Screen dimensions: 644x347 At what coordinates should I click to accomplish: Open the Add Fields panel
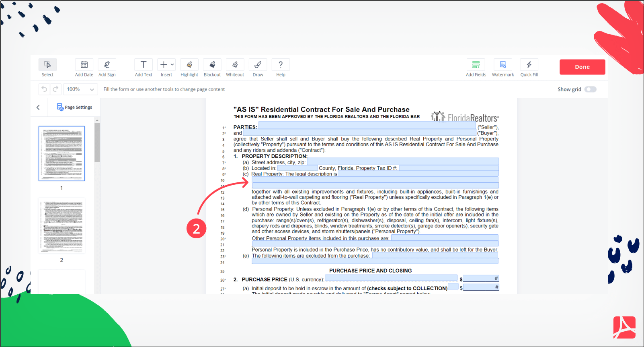pos(476,65)
